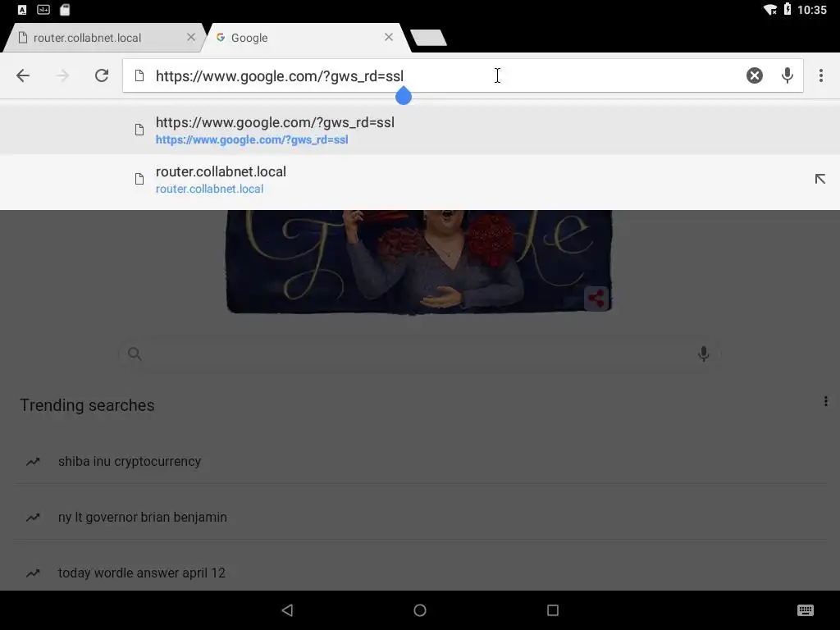Open Android recent apps

552,610
